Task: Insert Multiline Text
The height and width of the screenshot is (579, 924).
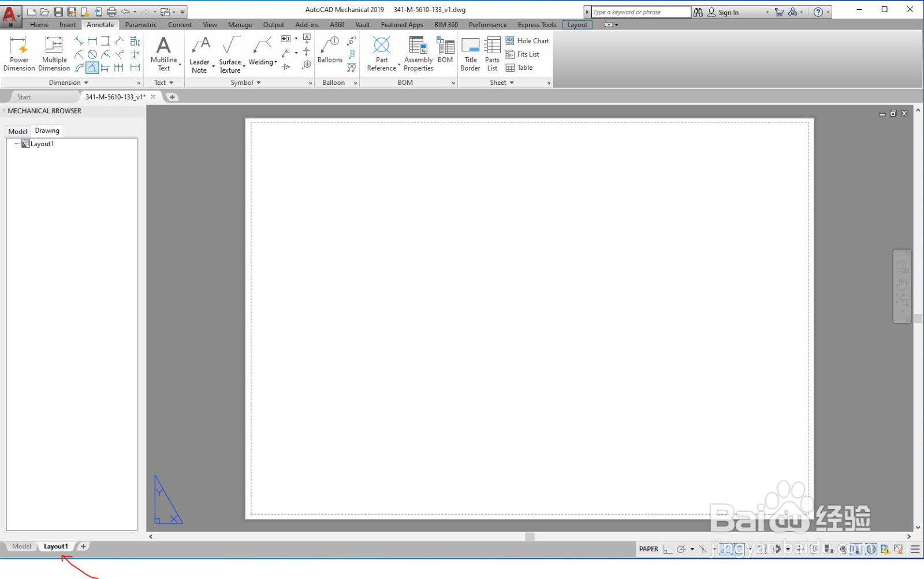Action: coord(164,54)
